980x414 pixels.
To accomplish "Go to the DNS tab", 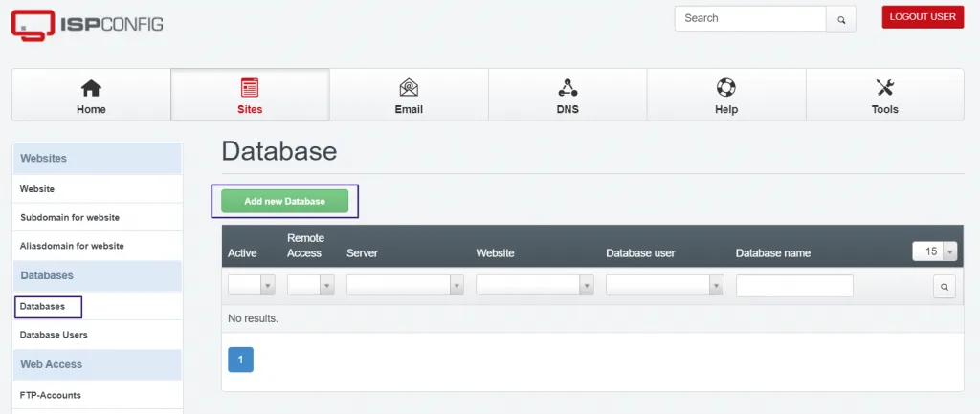I will point(568,95).
